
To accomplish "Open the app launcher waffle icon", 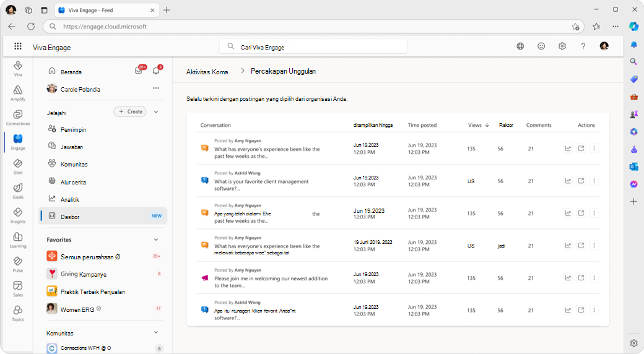I will pyautogui.click(x=18, y=46).
